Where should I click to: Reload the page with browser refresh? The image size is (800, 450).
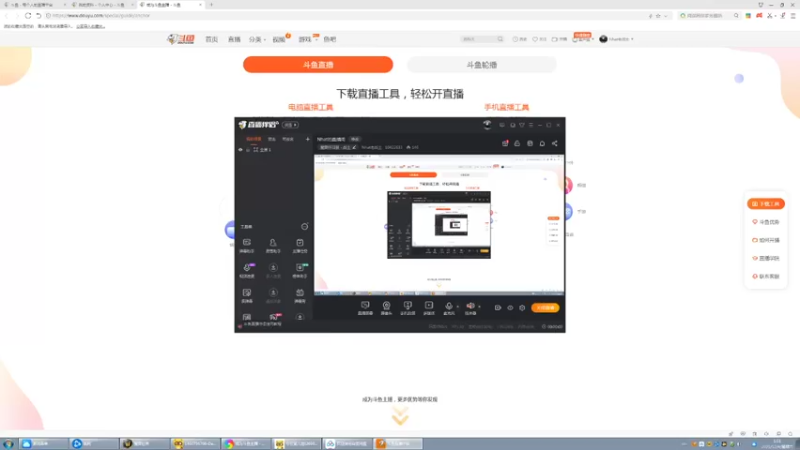pyautogui.click(x=28, y=16)
